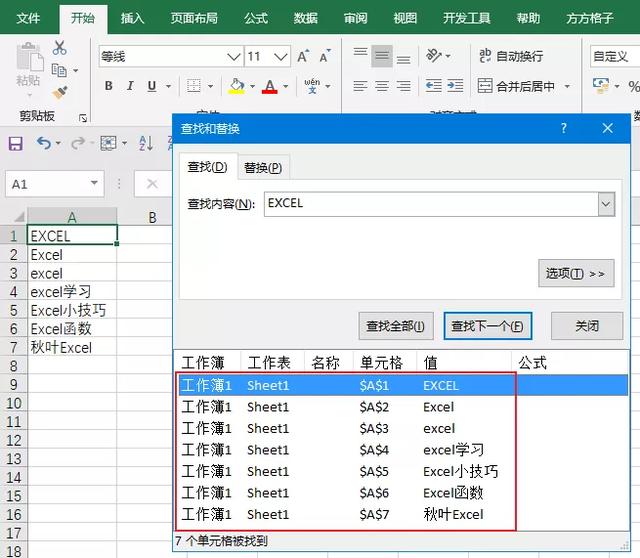Apply the yellow fill color bucket
Image resolution: width=640 pixels, height=558 pixels.
click(x=236, y=86)
